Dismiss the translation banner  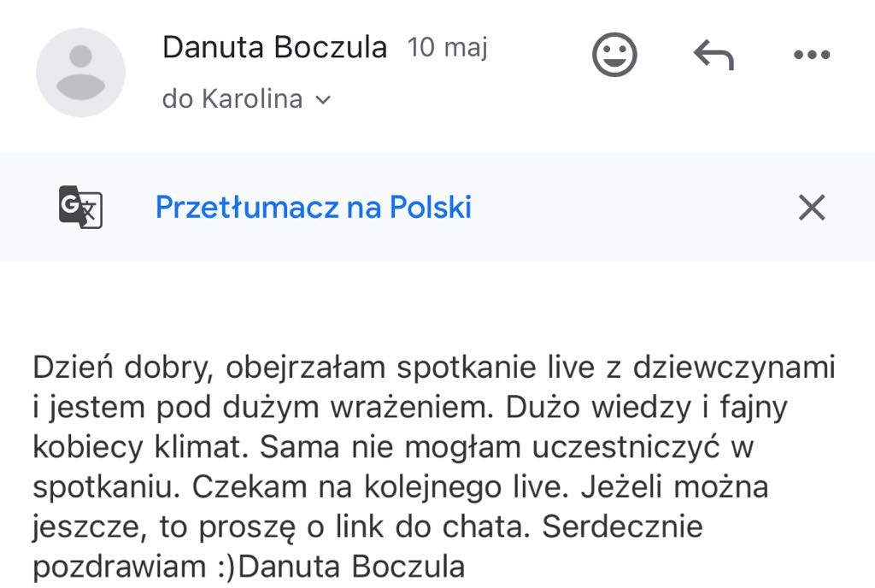[811, 208]
